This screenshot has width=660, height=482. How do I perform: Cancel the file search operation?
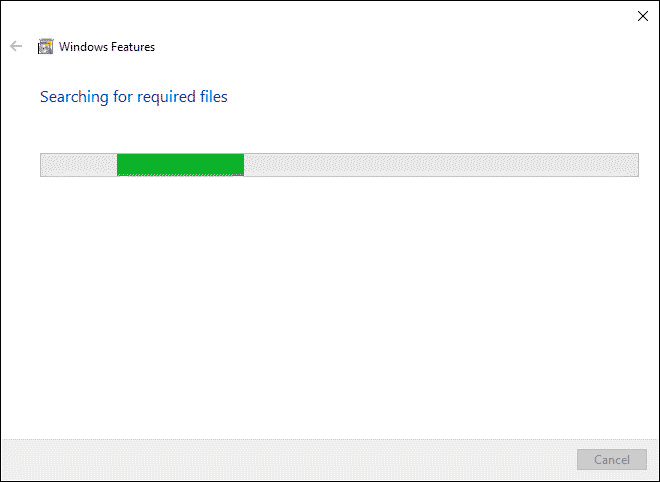click(x=612, y=459)
